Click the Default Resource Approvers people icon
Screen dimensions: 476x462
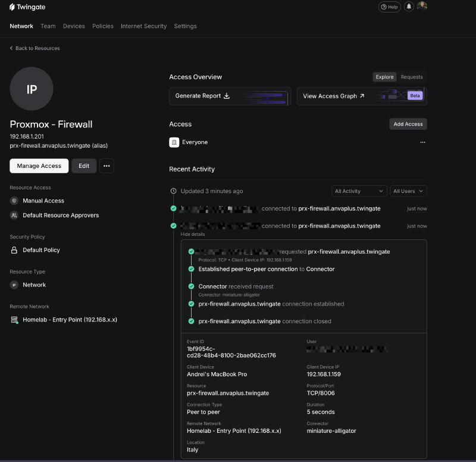[x=14, y=216]
